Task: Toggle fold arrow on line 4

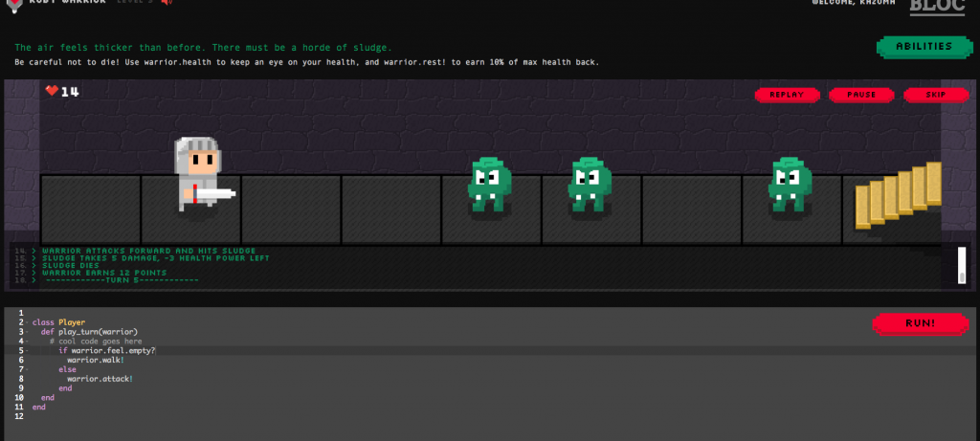Action: coord(27,342)
